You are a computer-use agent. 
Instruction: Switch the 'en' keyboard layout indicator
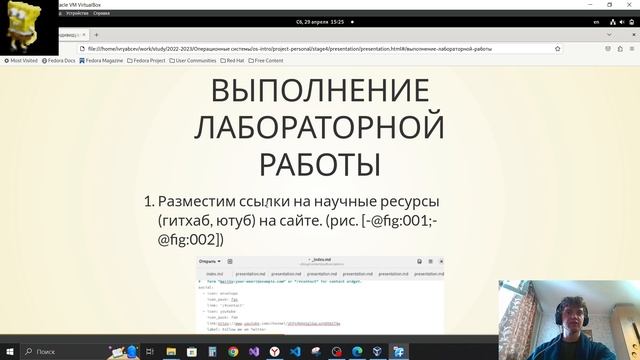pos(596,22)
